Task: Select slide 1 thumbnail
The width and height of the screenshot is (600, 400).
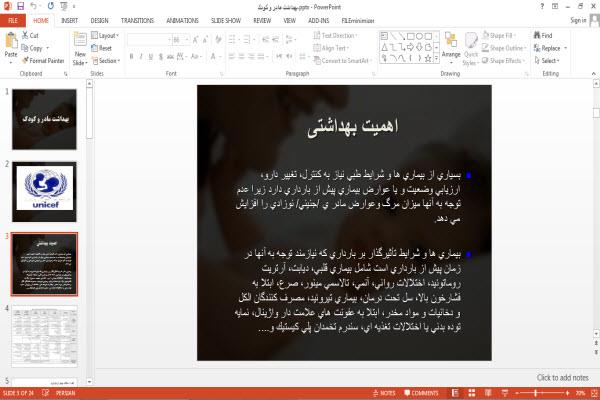Action: tap(44, 119)
